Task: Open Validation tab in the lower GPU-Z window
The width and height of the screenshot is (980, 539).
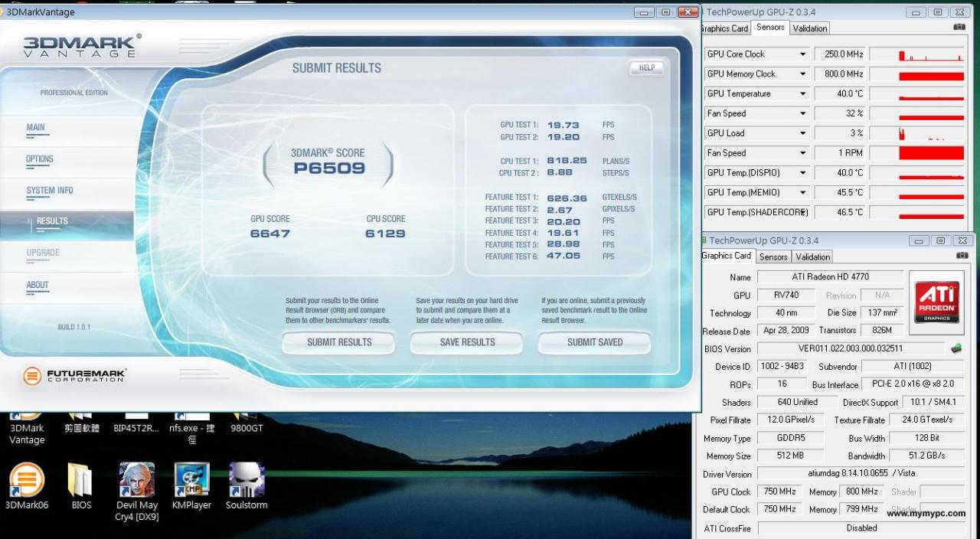Action: pos(812,257)
